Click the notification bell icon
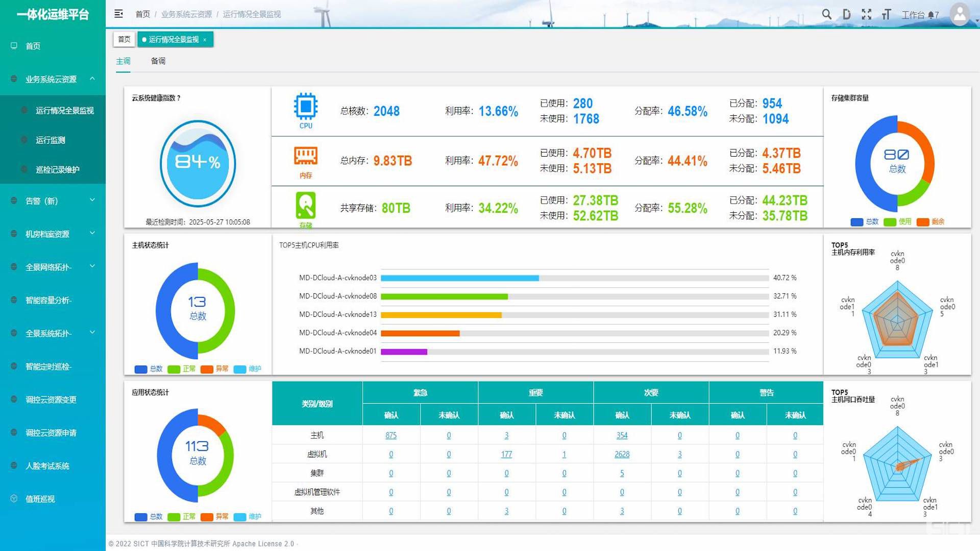The image size is (980, 551). pyautogui.click(x=931, y=15)
